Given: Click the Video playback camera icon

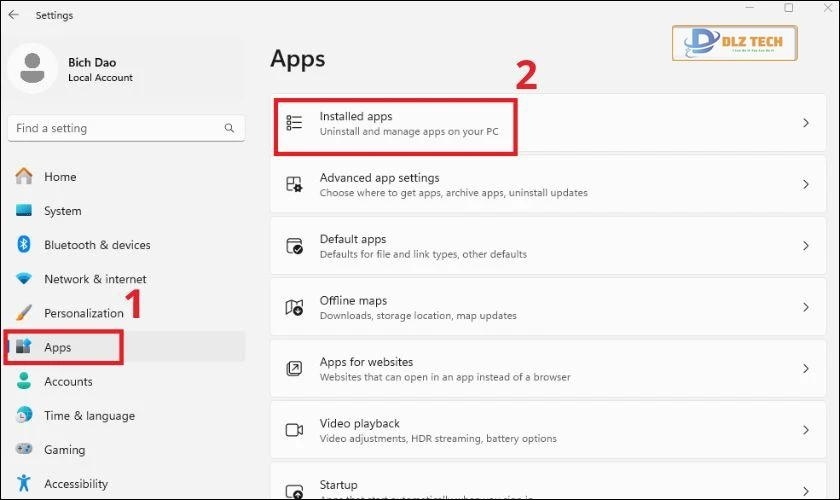Looking at the screenshot, I should pos(294,430).
